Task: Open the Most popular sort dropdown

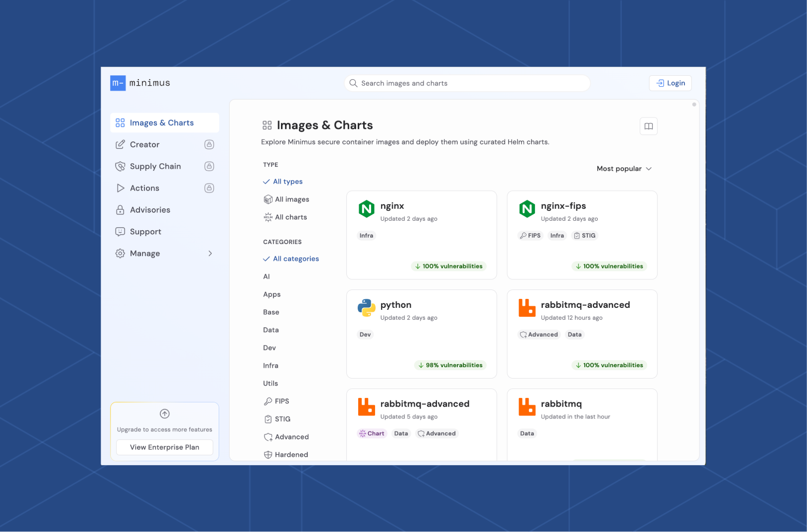Action: [x=624, y=169]
